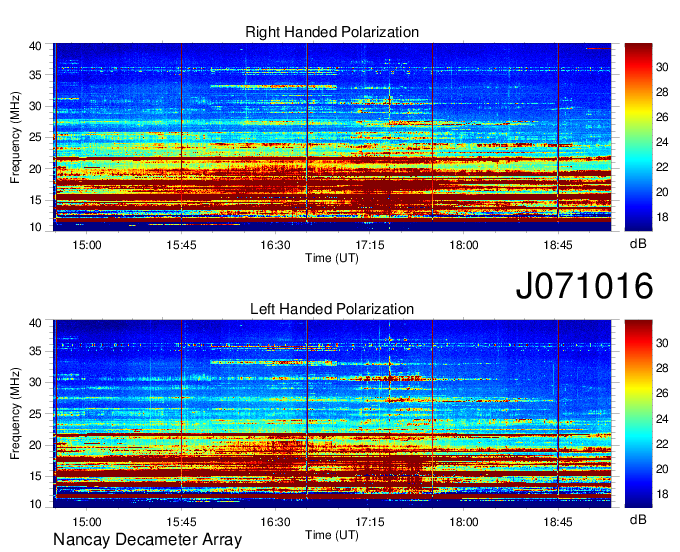
Task: Click 20 MHz tick on top panel
Action: tap(35, 169)
